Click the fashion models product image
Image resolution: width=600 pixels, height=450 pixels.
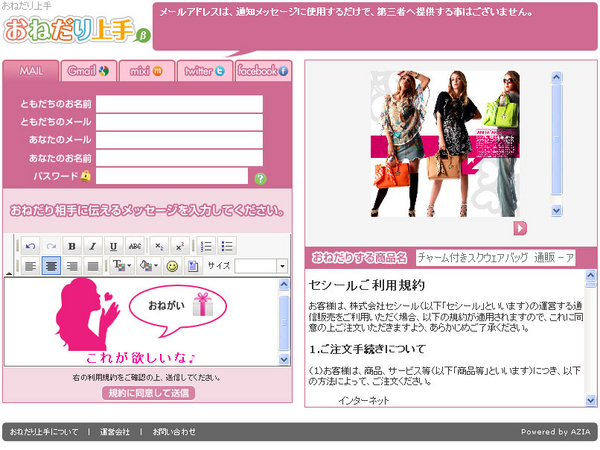coord(445,144)
